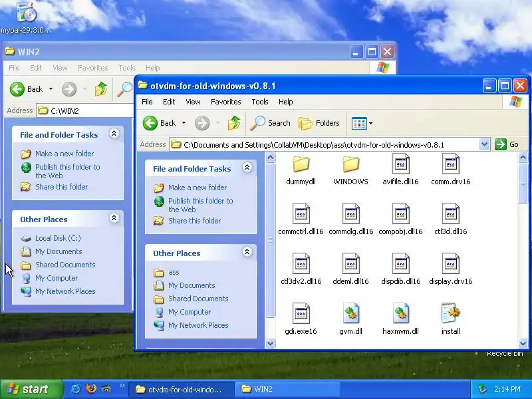The width and height of the screenshot is (532, 399).
Task: Collapse File and Folder Tasks in WIN2 window
Action: tap(114, 134)
